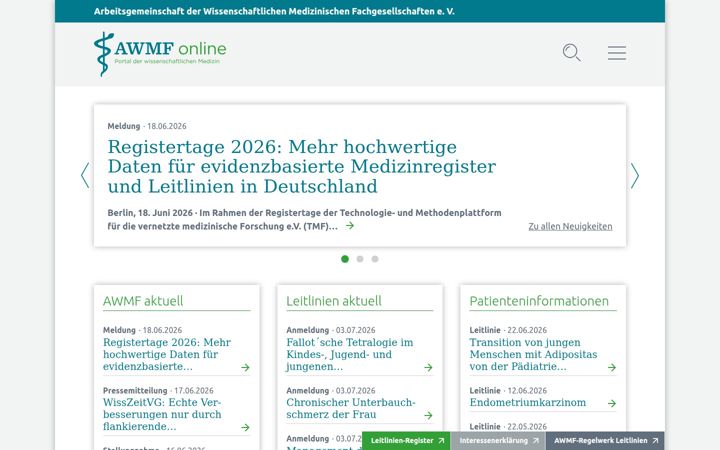Click arrow after the TMF teaser text
Viewport: 720px width, 450px height.
click(350, 225)
